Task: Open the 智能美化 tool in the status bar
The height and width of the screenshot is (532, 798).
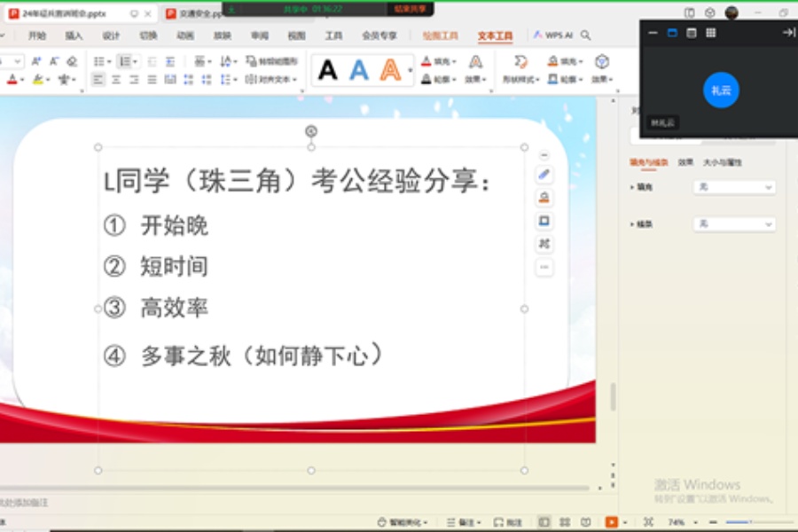Action: pyautogui.click(x=397, y=521)
